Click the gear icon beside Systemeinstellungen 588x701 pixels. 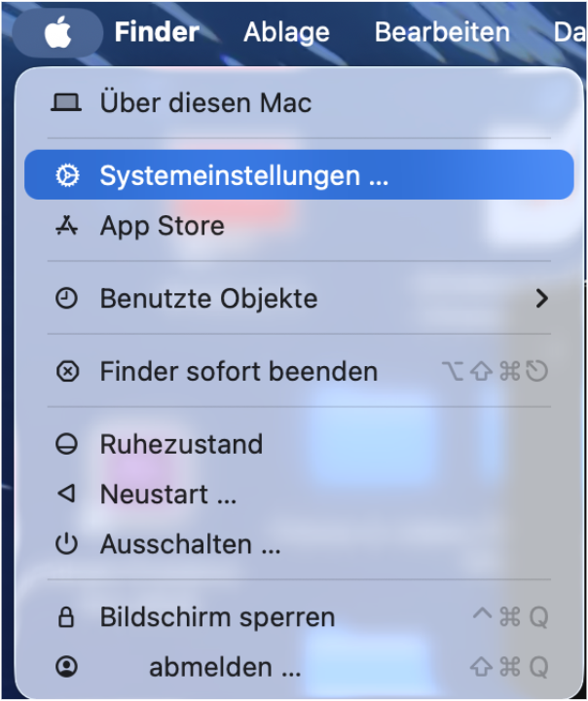click(66, 176)
